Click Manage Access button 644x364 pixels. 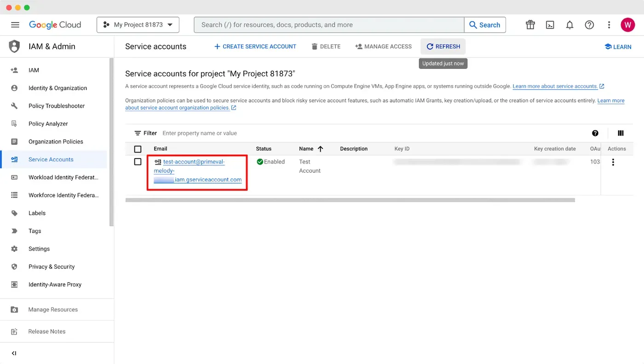pos(384,46)
